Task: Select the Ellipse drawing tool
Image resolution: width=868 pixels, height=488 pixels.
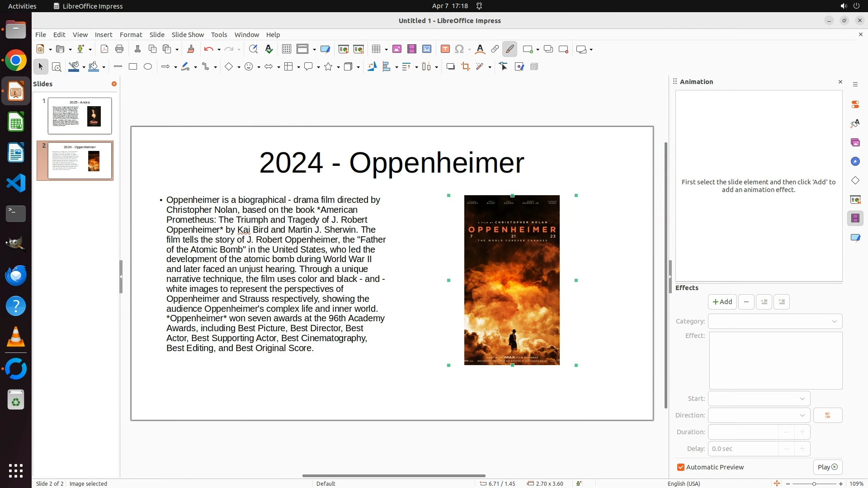Action: pyautogui.click(x=148, y=67)
